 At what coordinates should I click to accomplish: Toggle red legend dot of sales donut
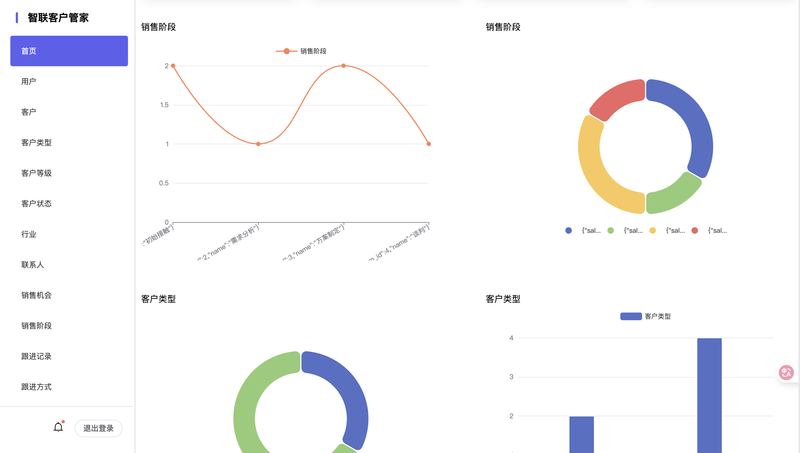694,231
